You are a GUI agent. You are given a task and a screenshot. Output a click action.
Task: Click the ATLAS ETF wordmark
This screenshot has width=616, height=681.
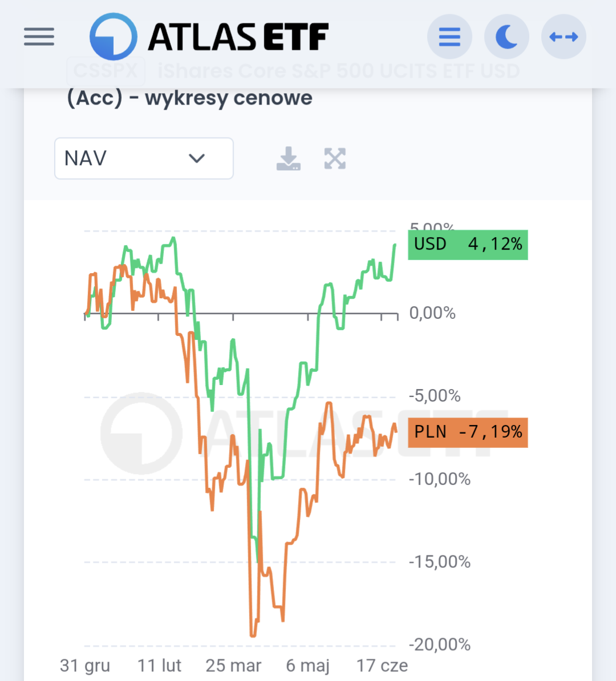(238, 37)
